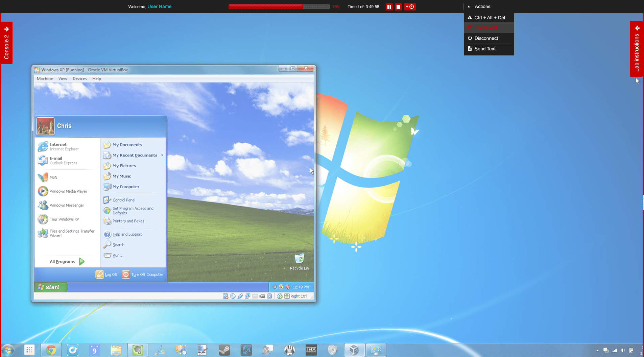Open Google Chrome from Windows 7 taskbar

[x=51, y=350]
